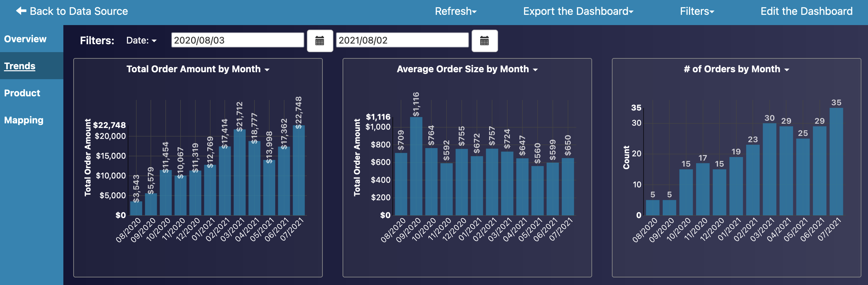Open Average Order Size by Month menu
The height and width of the screenshot is (285, 868).
467,69
